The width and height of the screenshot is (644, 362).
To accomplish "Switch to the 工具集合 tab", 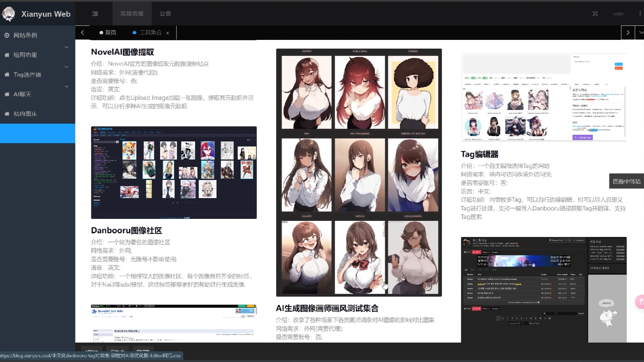I will 147,33.
